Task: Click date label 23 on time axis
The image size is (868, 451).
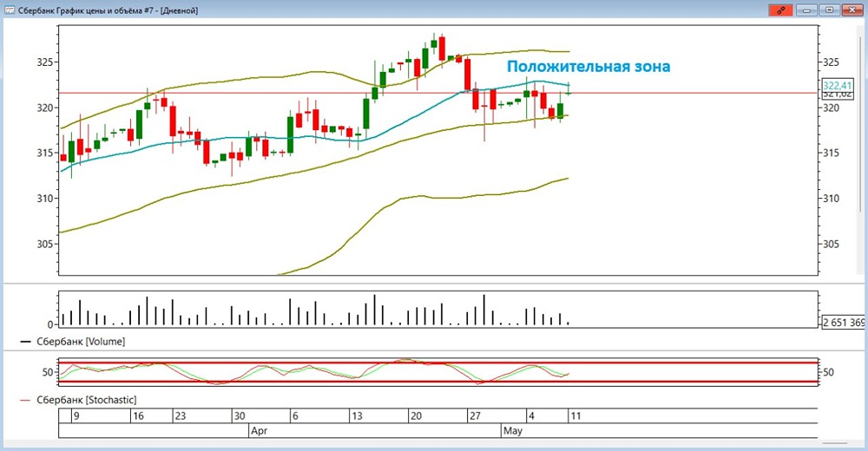Action: [181, 415]
